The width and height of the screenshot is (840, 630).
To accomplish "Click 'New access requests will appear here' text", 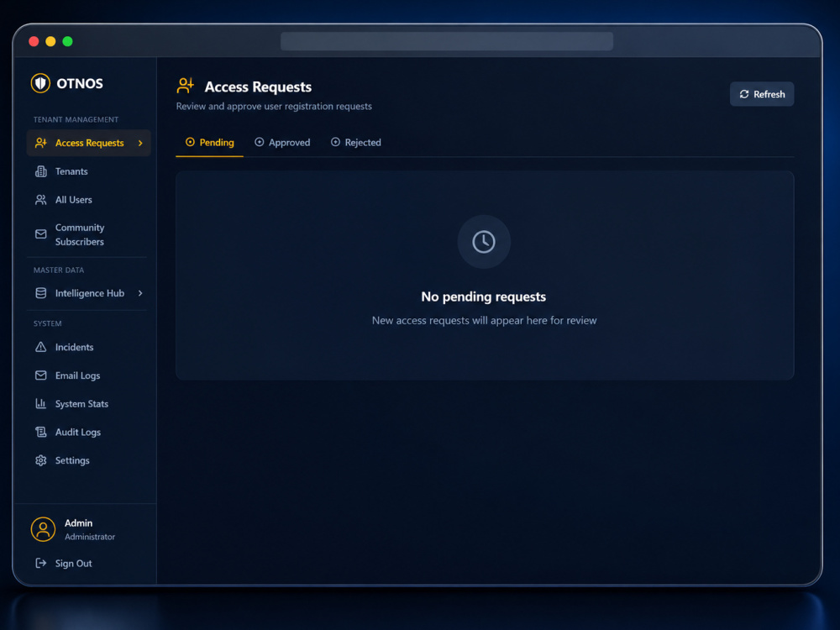I will [485, 320].
